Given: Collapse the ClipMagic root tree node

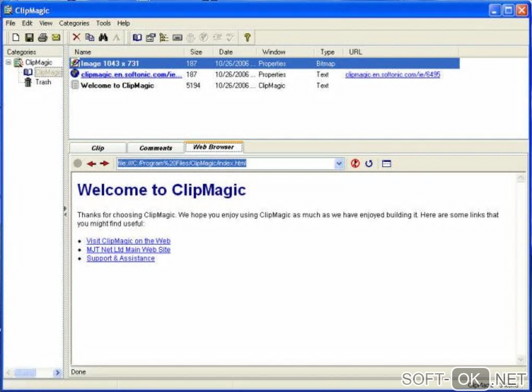Looking at the screenshot, I should [8, 63].
